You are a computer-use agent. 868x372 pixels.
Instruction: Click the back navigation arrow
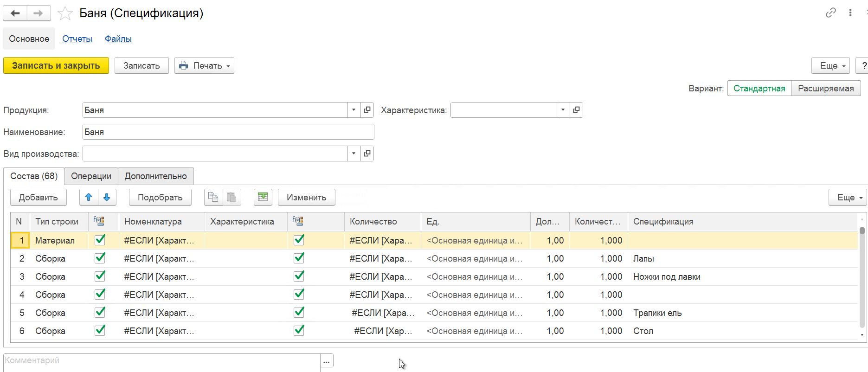[x=15, y=13]
